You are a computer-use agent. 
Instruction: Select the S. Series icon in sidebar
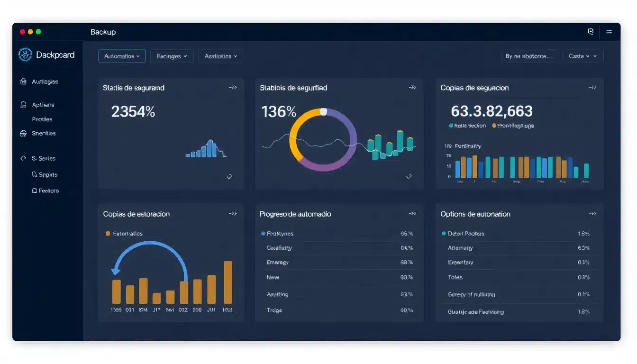tap(23, 158)
